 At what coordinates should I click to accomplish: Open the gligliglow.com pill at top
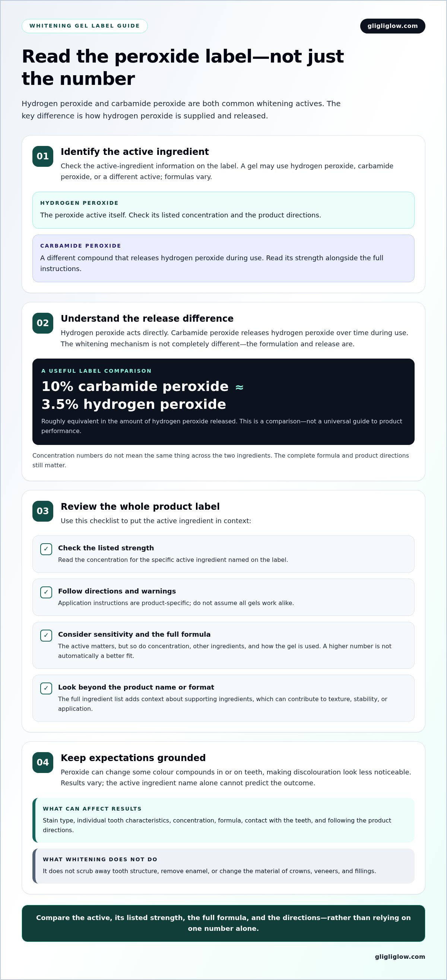click(x=393, y=26)
